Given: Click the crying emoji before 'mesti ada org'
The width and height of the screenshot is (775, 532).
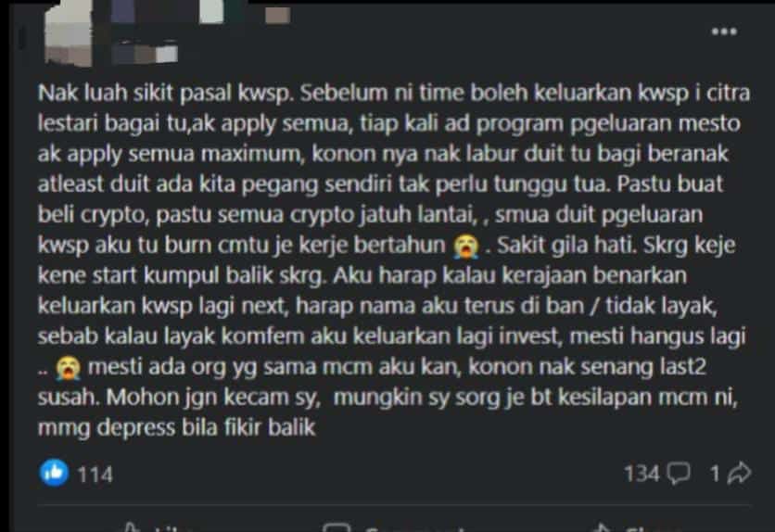Looking at the screenshot, I should [69, 369].
